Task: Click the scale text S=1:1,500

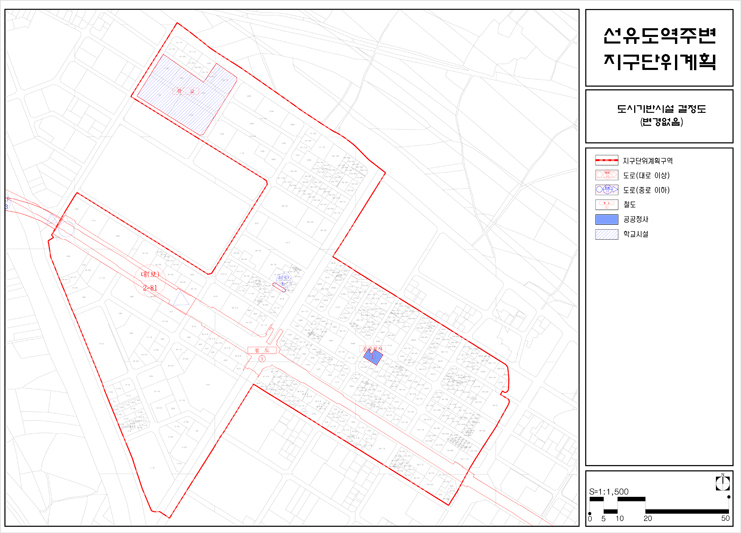Action: (x=609, y=491)
